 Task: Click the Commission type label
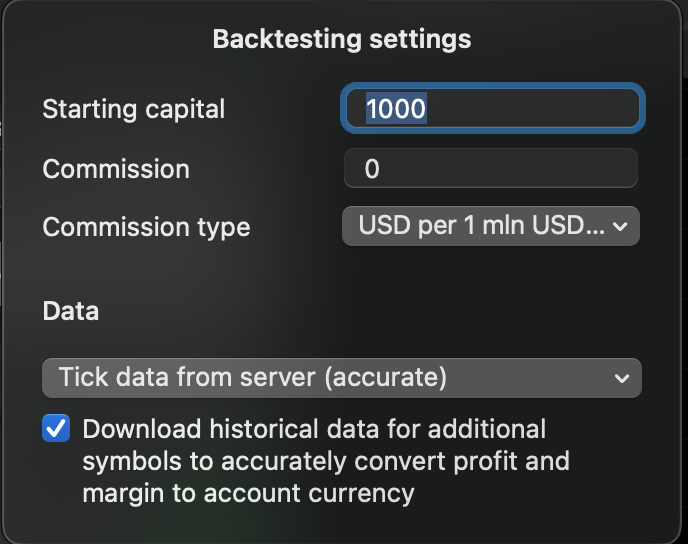146,227
